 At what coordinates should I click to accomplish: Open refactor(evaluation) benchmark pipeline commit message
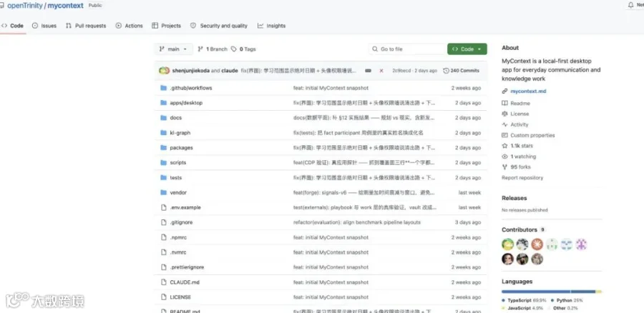tap(357, 222)
